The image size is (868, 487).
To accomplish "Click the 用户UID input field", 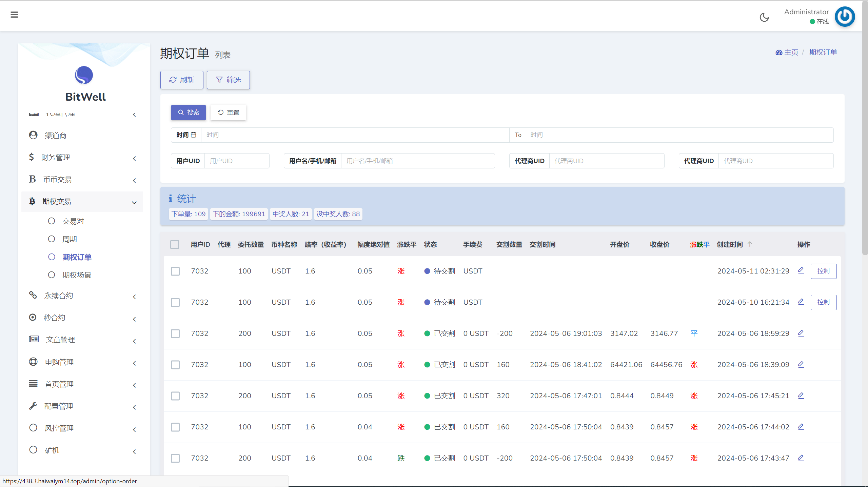I will coord(237,161).
